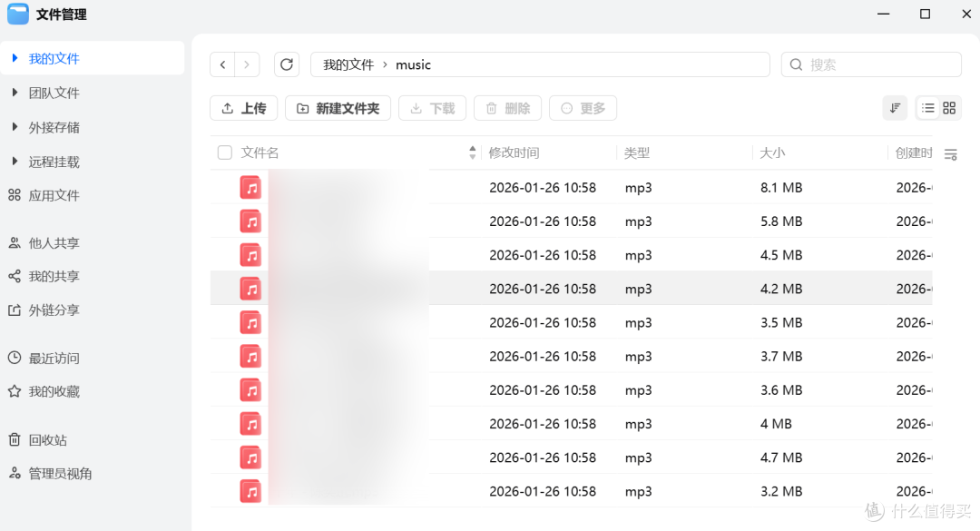Sort by 类型 column header
980x531 pixels.
tap(637, 152)
